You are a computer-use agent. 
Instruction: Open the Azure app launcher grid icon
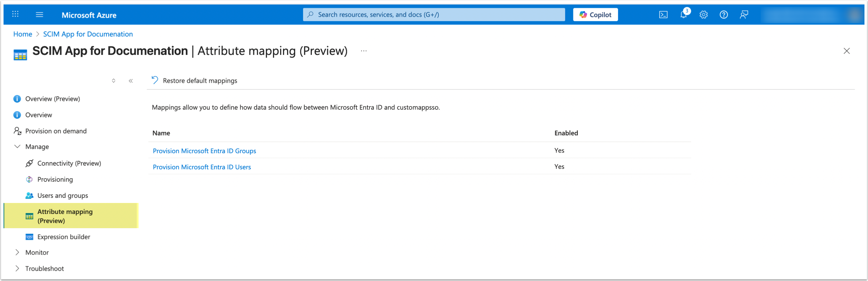(15, 15)
